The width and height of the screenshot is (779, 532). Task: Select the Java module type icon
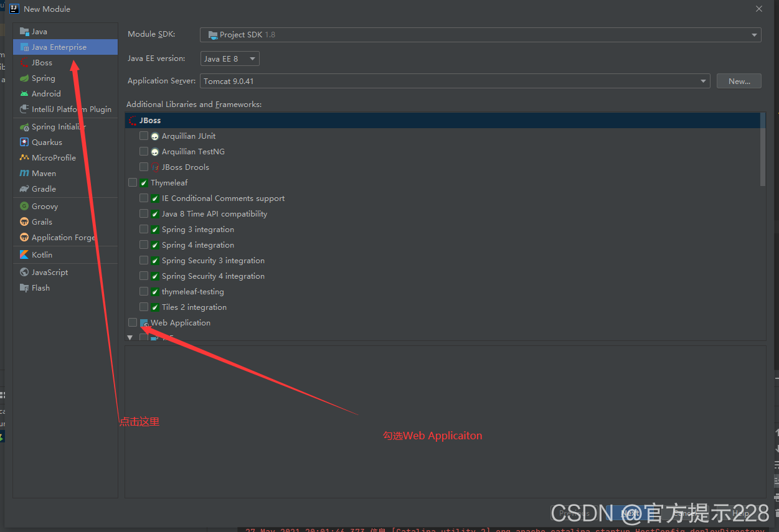pyautogui.click(x=24, y=32)
